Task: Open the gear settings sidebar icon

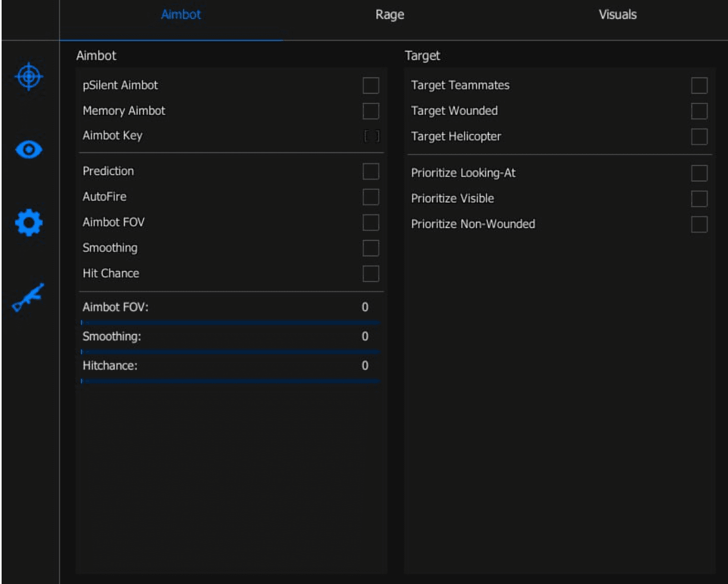Action: point(29,222)
